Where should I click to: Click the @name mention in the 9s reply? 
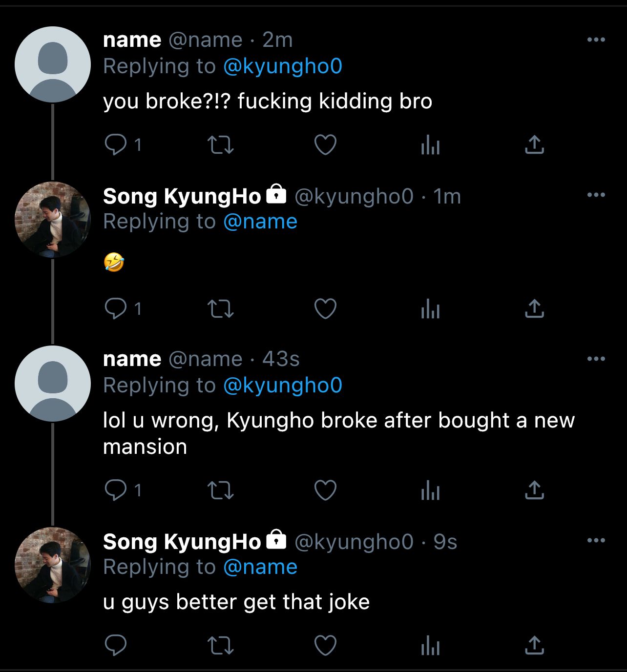click(260, 567)
